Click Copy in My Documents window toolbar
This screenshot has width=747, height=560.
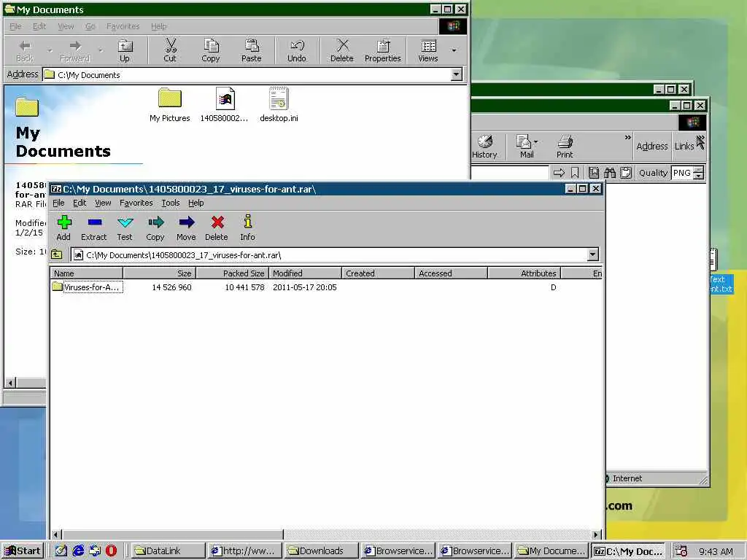click(211, 50)
